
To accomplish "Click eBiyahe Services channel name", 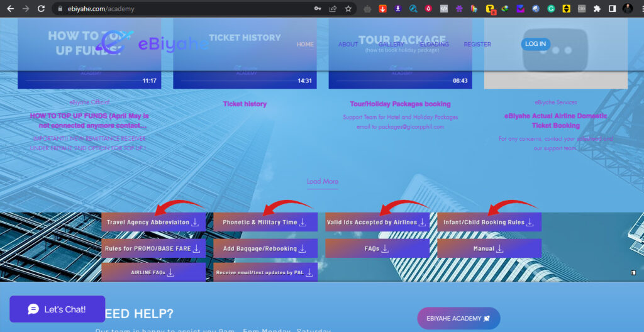I will coord(556,102).
